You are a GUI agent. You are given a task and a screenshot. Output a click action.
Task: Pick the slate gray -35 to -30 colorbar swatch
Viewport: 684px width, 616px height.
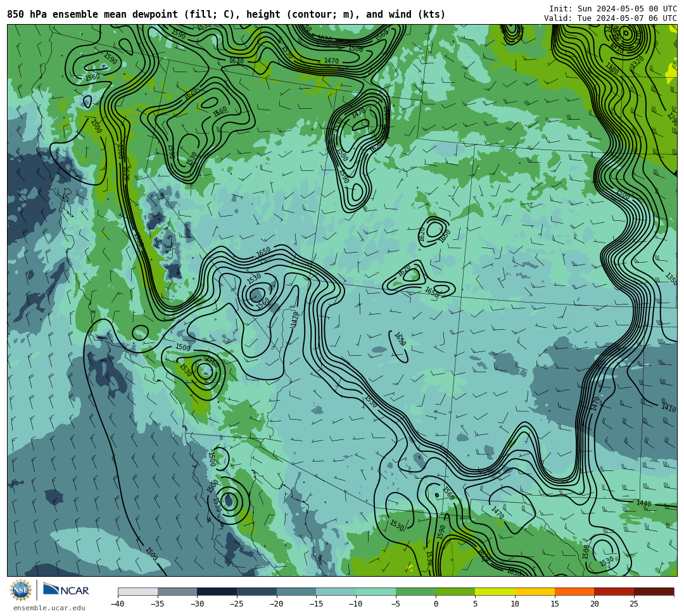(177, 591)
